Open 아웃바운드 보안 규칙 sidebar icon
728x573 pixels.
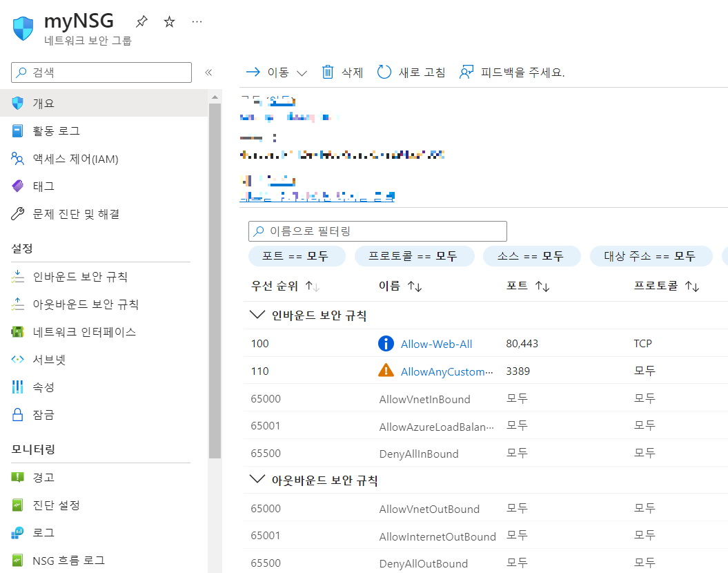pyautogui.click(x=18, y=304)
